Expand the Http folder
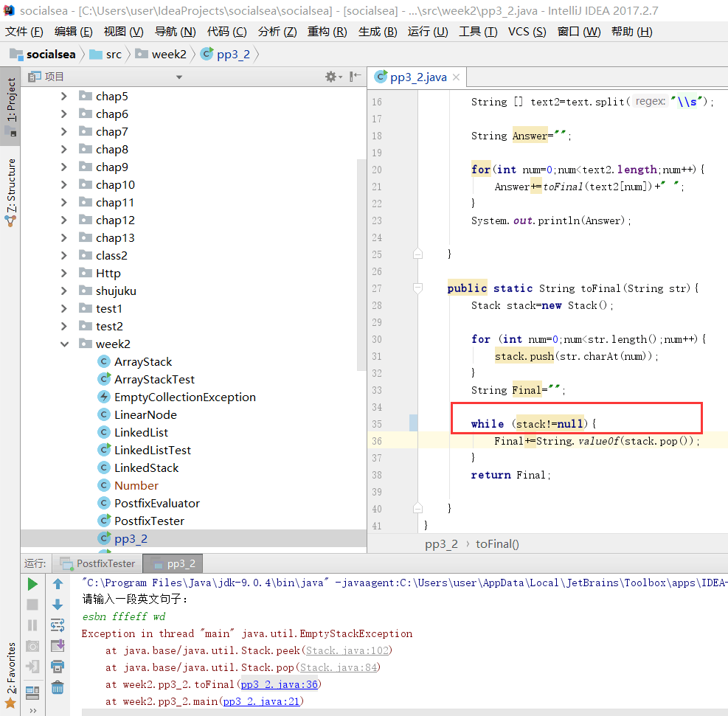The width and height of the screenshot is (728, 716). [x=64, y=274]
